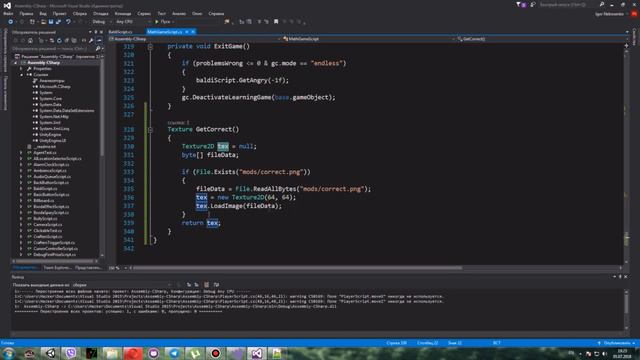Image resolution: width=640 pixels, height=360 pixels.
Task: Open the MathGameScript class navigation dropdown
Action: [x=369, y=39]
